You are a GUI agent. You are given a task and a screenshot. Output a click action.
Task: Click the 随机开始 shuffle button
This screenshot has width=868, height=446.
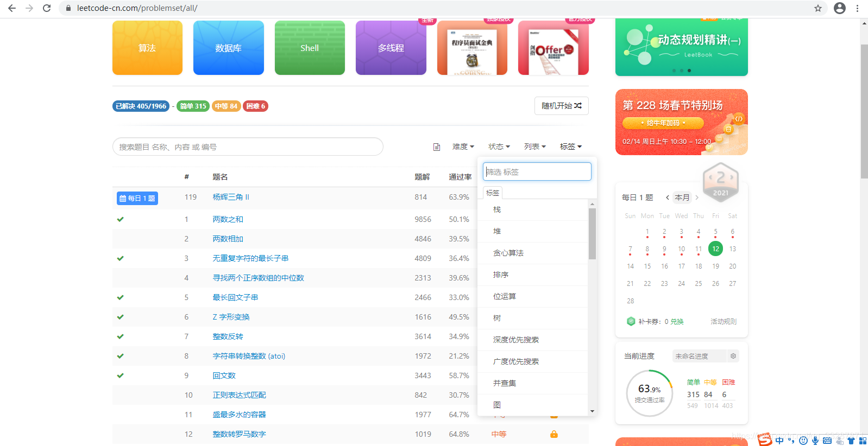coord(562,106)
